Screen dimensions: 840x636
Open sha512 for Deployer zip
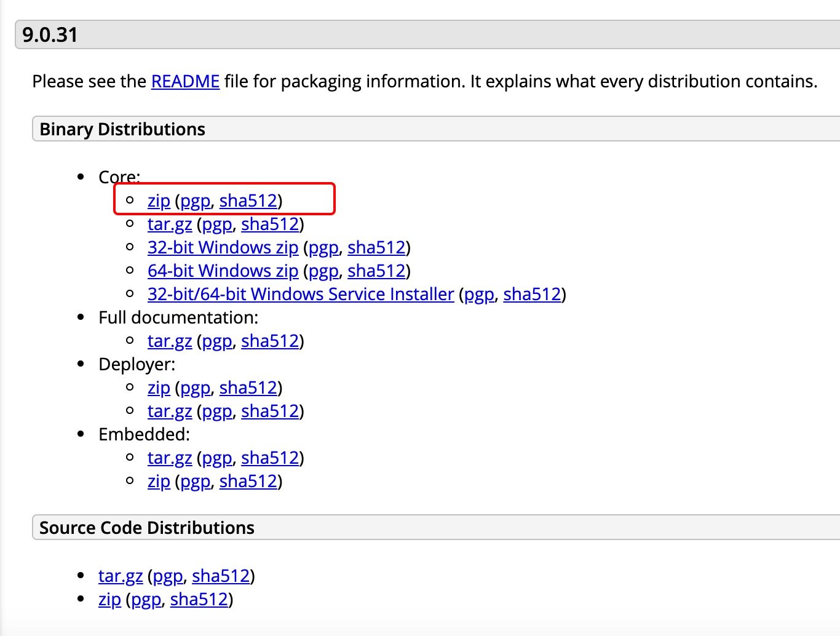(248, 388)
